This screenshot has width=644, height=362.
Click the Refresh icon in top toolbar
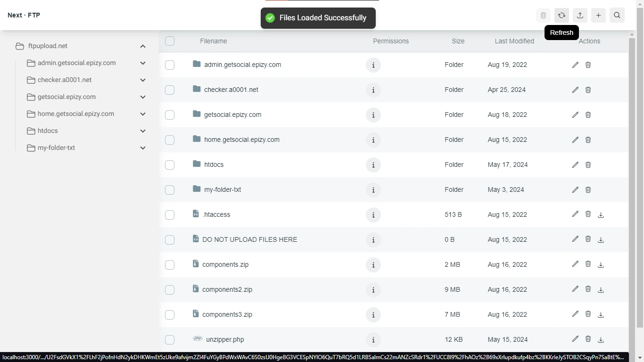(561, 16)
